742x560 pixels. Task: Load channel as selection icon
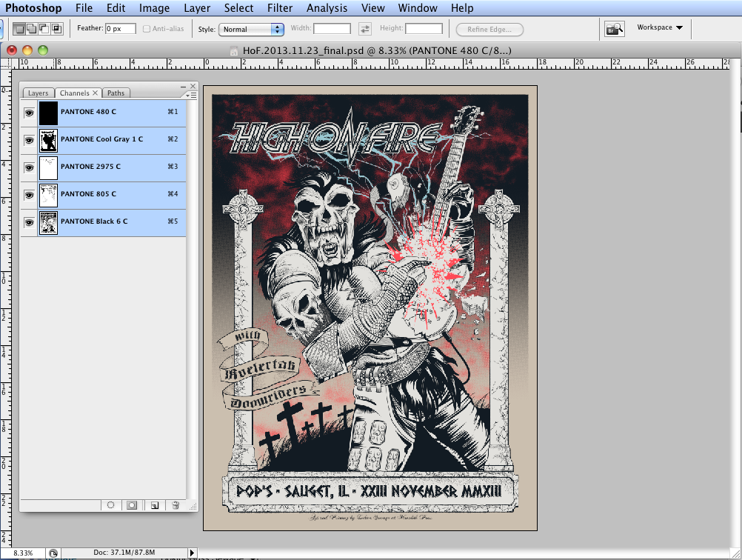(x=111, y=505)
